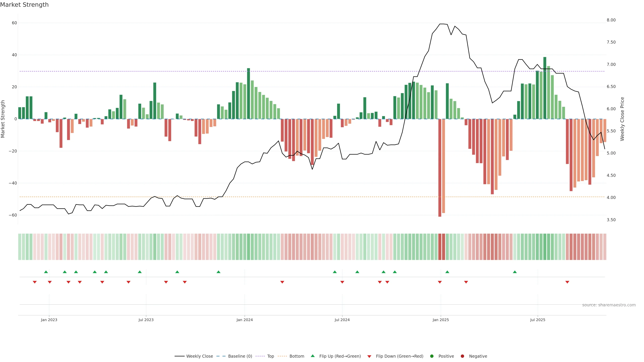Viewport: 644px width, 362px height.
Task: Click the rightmost green Flip Up triangle marker
Action: pyautogui.click(x=515, y=272)
